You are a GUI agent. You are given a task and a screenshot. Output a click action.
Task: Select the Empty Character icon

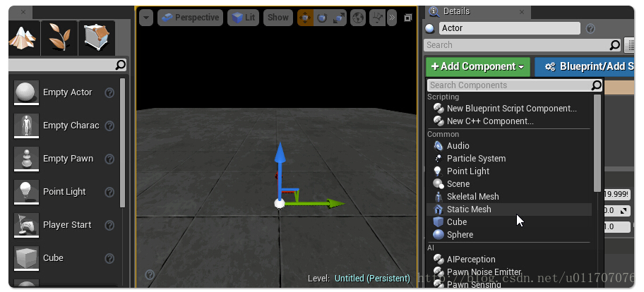[26, 126]
